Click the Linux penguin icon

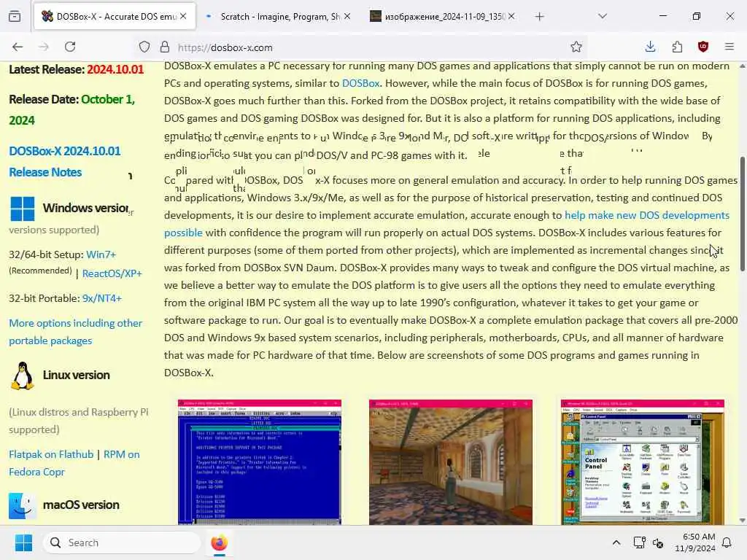pyautogui.click(x=23, y=376)
